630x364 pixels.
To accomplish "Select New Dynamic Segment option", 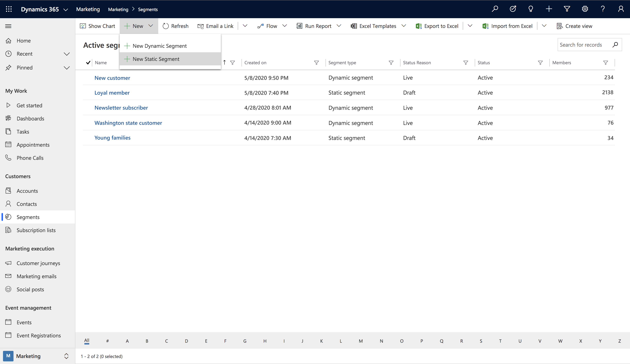I will pos(160,46).
